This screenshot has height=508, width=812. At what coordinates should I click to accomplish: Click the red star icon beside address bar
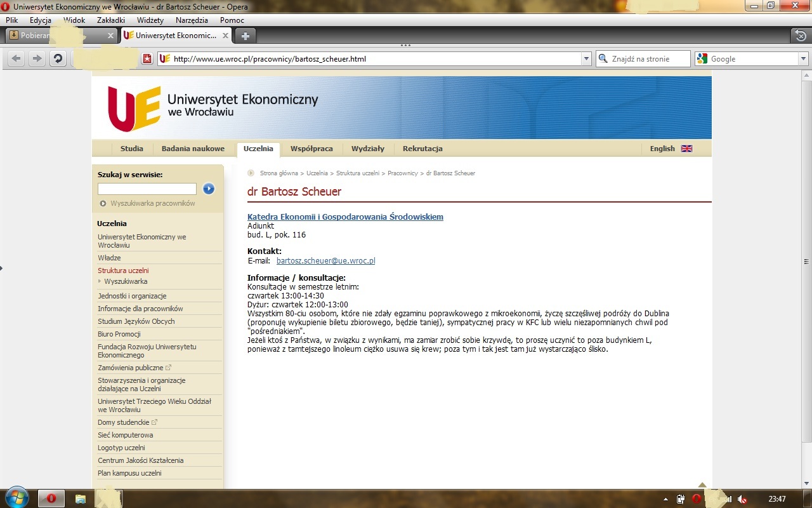147,59
